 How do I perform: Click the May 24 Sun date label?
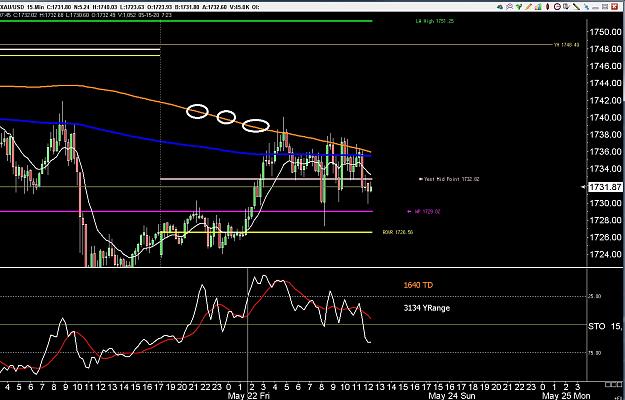click(x=451, y=396)
